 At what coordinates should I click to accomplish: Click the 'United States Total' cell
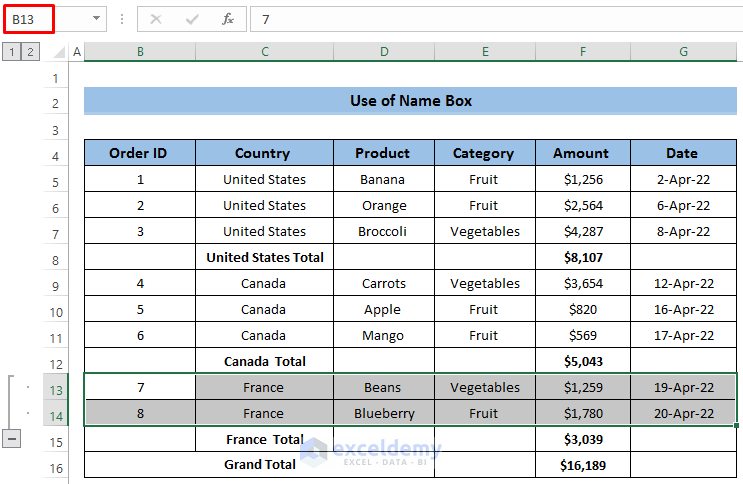[x=264, y=257]
